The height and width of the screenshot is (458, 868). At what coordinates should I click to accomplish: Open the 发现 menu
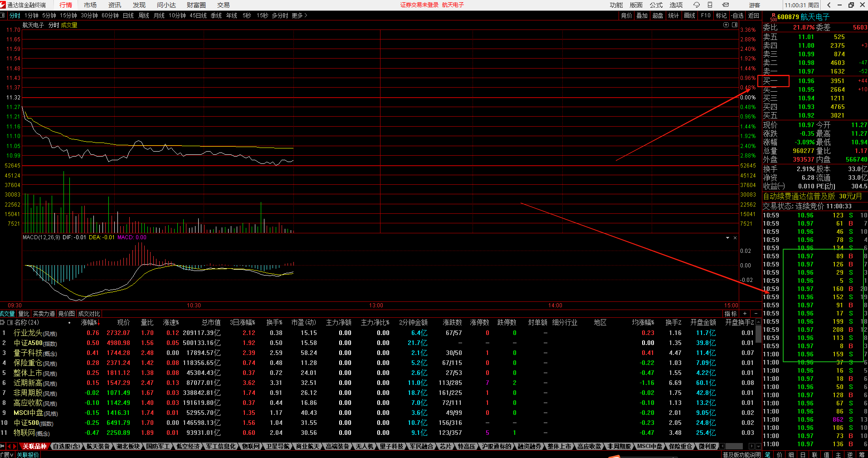[139, 5]
